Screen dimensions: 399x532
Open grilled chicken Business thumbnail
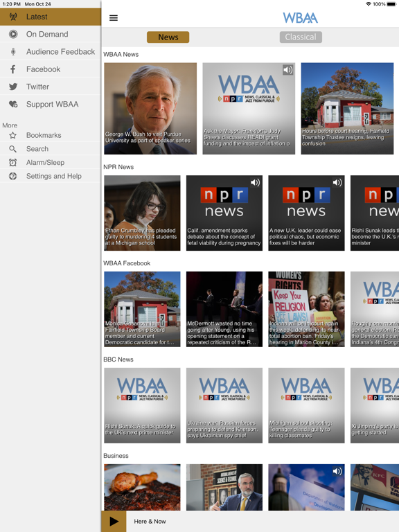pyautogui.click(x=142, y=487)
